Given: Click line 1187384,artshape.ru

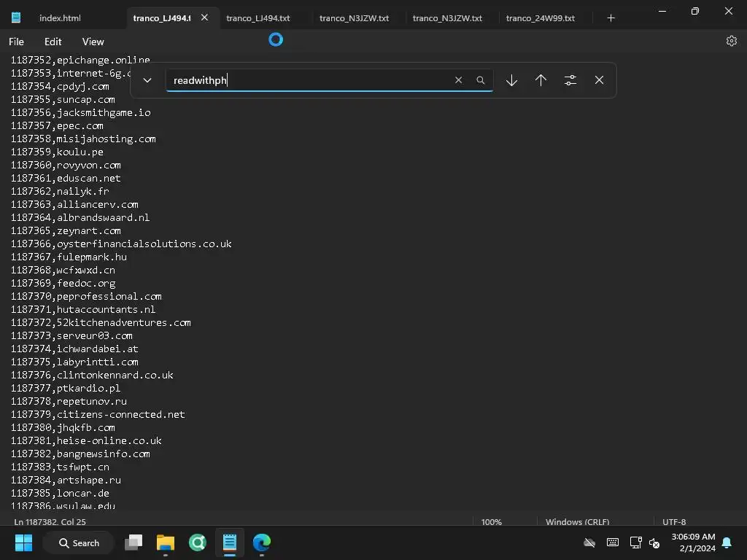Looking at the screenshot, I should 66,480.
